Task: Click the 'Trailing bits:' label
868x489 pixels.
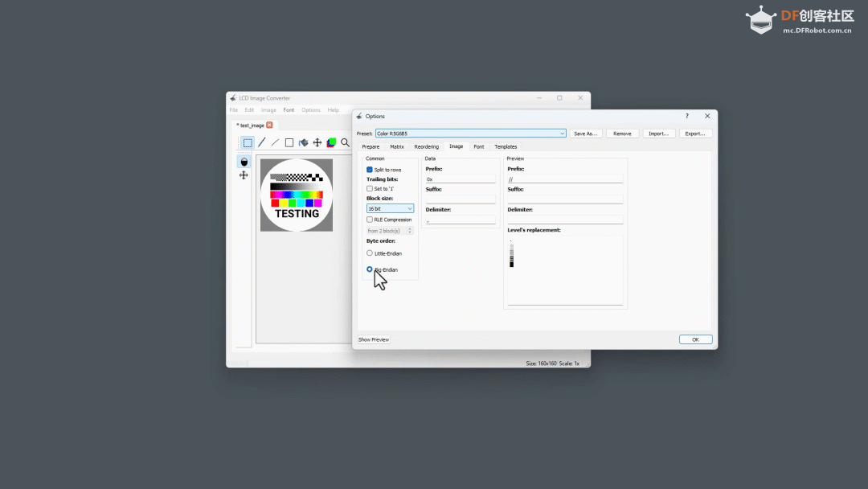Action: [382, 179]
